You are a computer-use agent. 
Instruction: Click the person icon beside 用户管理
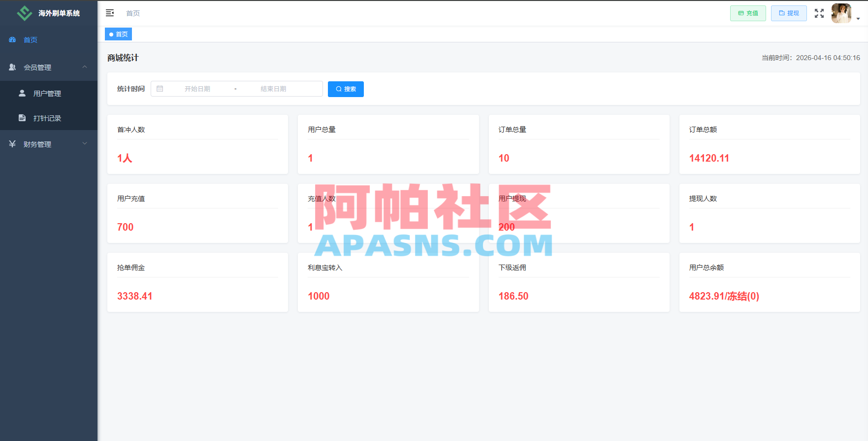22,93
